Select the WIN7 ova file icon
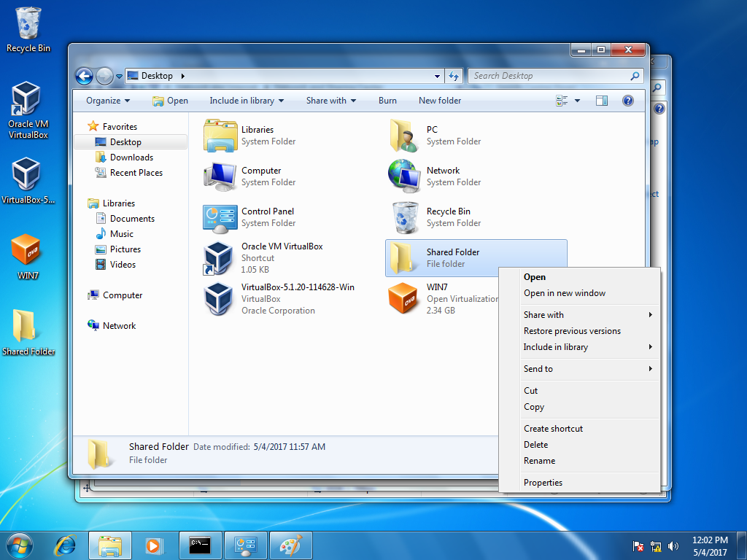The image size is (747, 560). pos(403,298)
